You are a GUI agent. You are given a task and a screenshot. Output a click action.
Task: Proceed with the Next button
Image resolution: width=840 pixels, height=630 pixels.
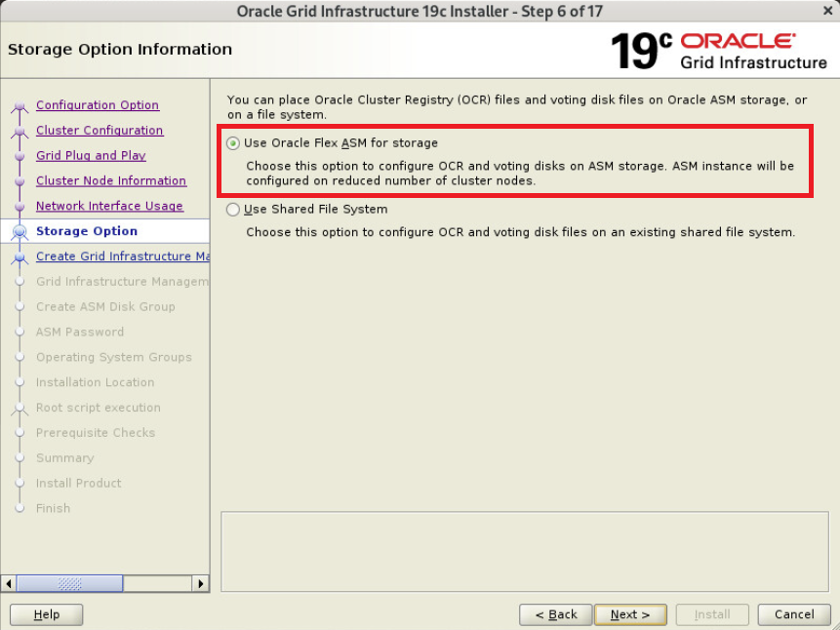(x=630, y=614)
